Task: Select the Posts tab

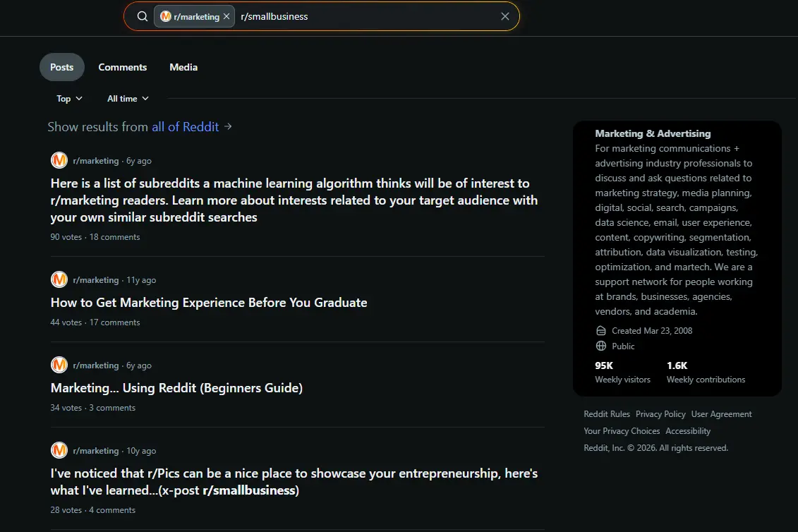Action: point(61,67)
